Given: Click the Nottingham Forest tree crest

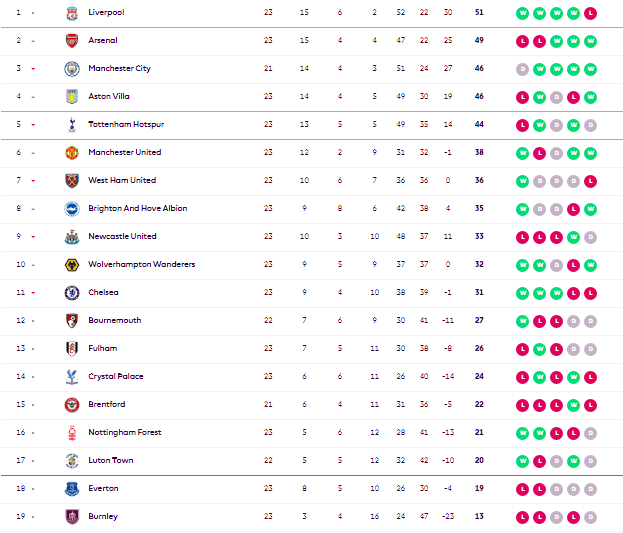Looking at the screenshot, I should coord(72,433).
